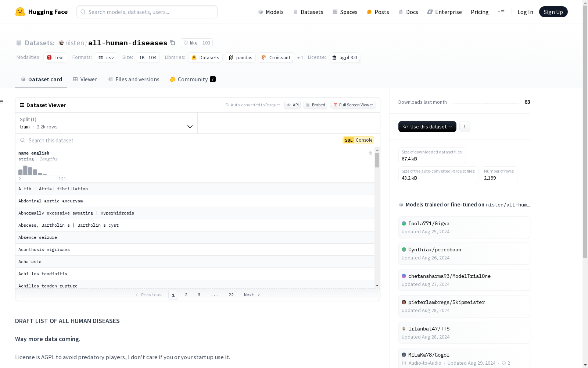Click the 103 like count

(x=207, y=43)
